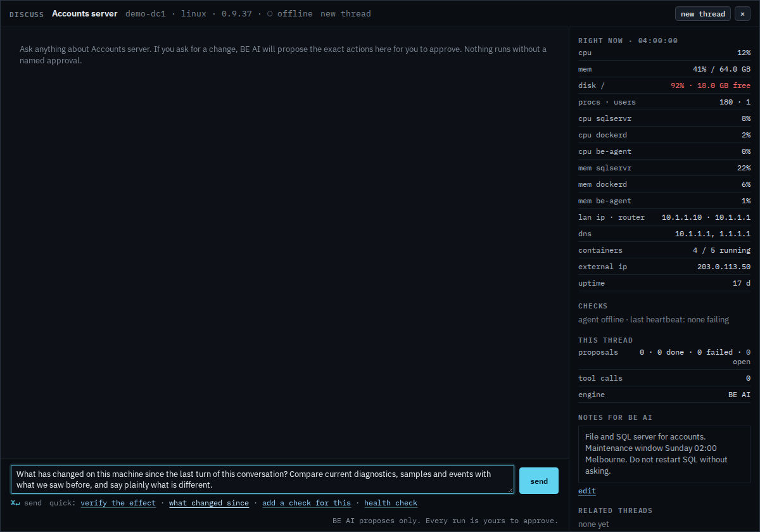Click the uptime value '17 d'
This screenshot has height=532, width=760.
click(742, 283)
